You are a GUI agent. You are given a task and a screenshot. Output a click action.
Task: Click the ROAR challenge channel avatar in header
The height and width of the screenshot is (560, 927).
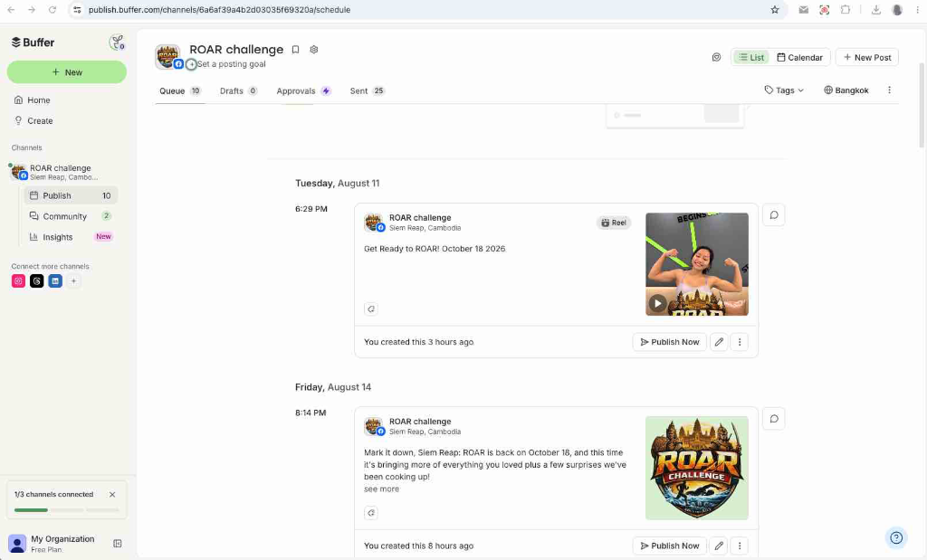tap(167, 57)
